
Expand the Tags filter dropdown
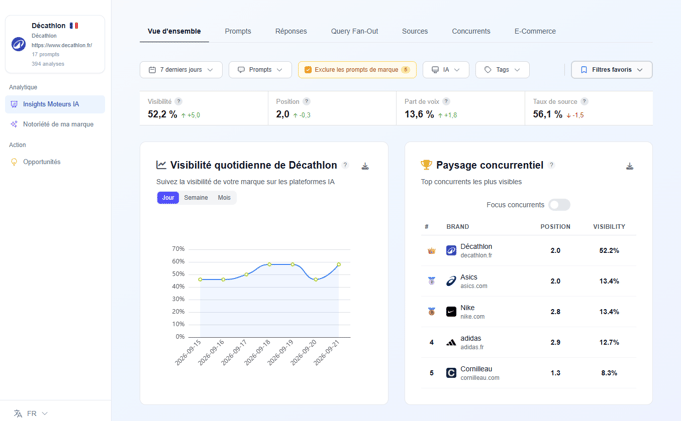pos(502,70)
